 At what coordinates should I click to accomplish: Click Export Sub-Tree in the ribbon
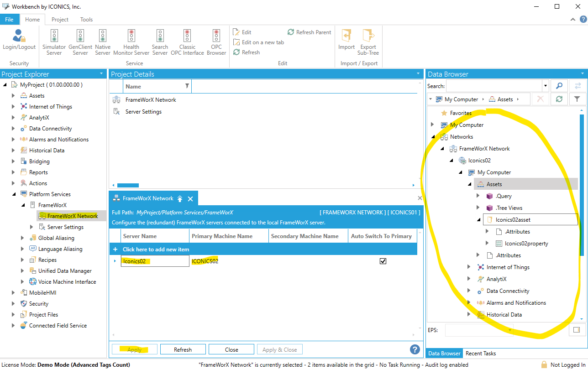coord(368,42)
